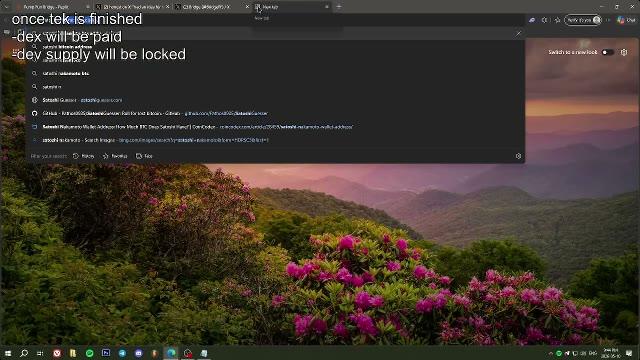Click the taskbar clock and date

point(611,353)
